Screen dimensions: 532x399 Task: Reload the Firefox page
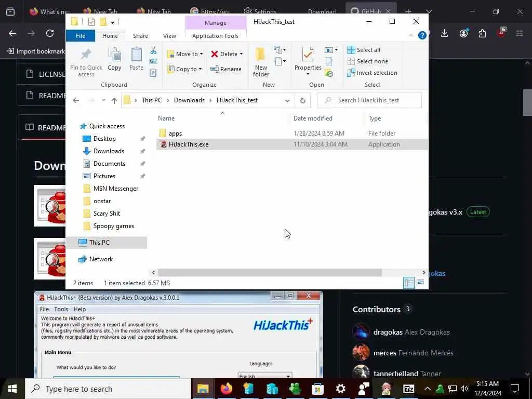click(50, 33)
